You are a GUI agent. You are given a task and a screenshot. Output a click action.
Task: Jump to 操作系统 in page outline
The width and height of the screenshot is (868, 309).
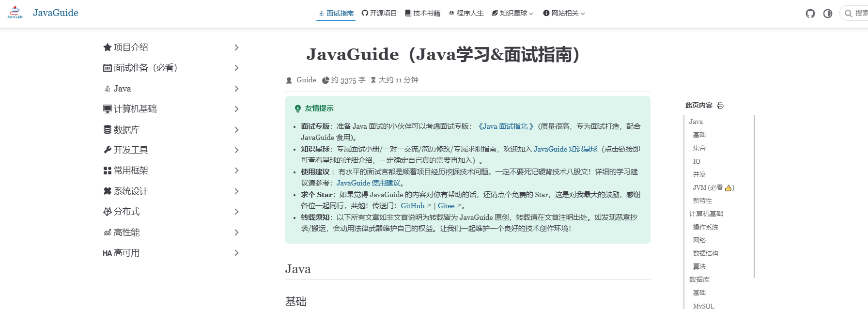pos(706,227)
